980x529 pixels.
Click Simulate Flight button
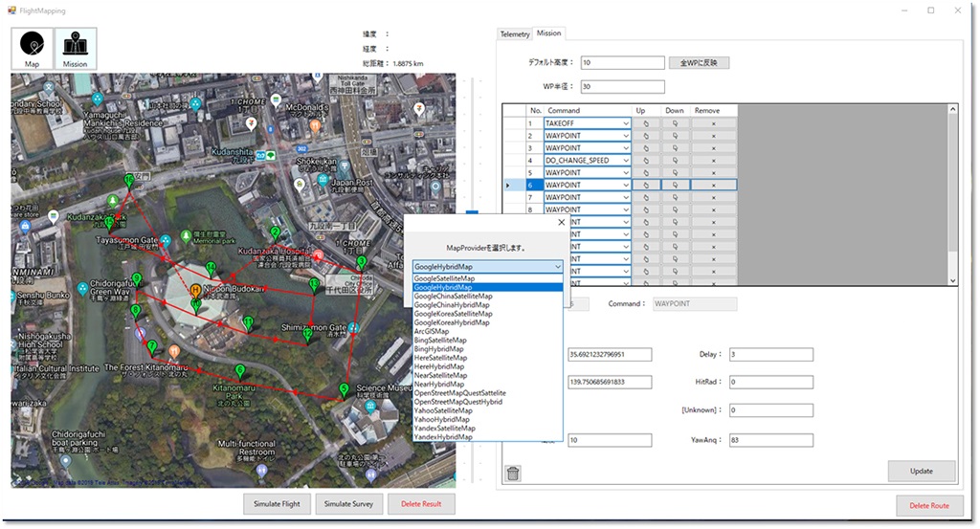(277, 504)
